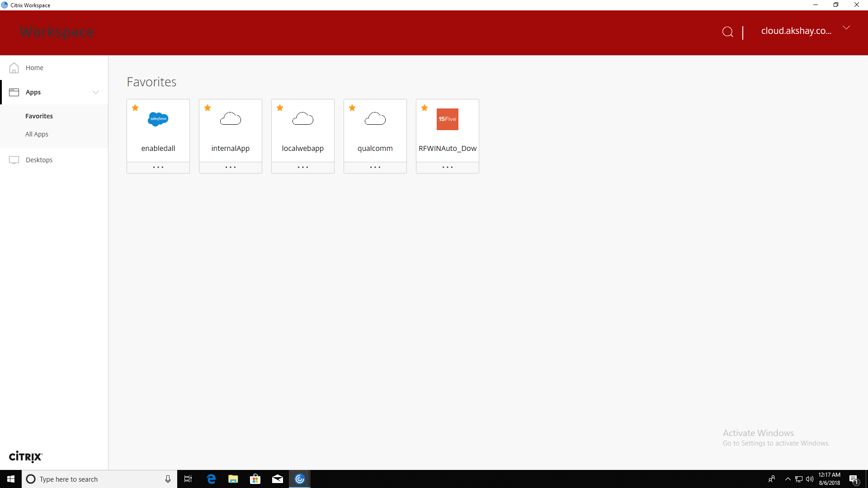Image resolution: width=868 pixels, height=488 pixels.
Task: Click the volume speaker icon
Action: pyautogui.click(x=810, y=479)
